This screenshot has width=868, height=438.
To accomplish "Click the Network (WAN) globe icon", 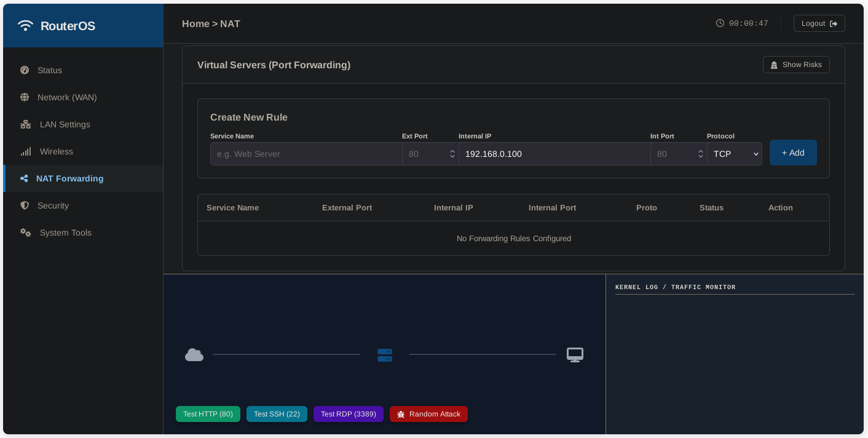I will (25, 97).
